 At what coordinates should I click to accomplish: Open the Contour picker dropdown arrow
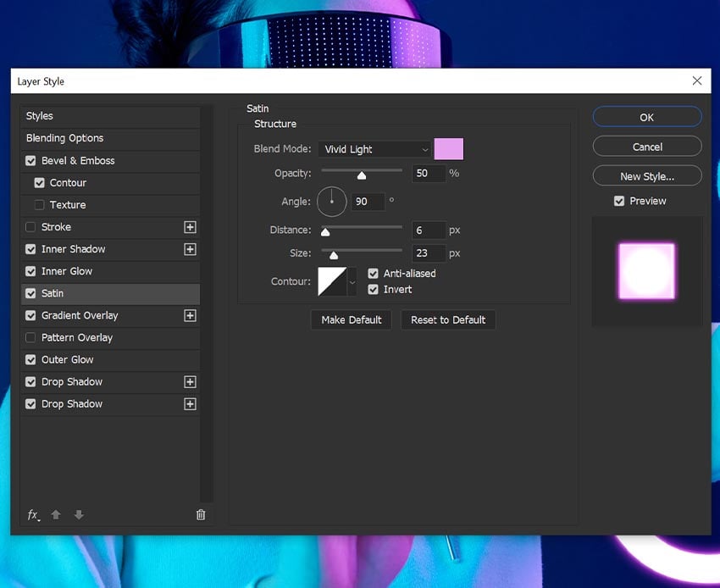click(x=352, y=282)
